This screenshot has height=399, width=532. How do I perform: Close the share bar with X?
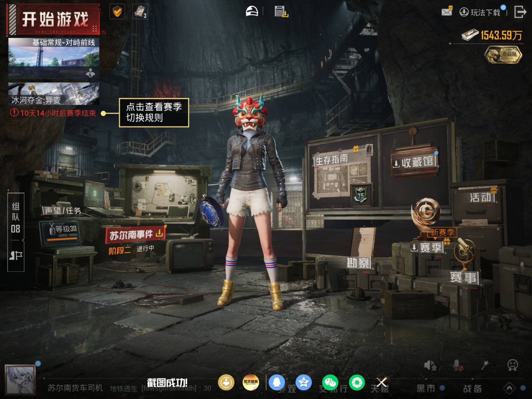click(x=382, y=382)
